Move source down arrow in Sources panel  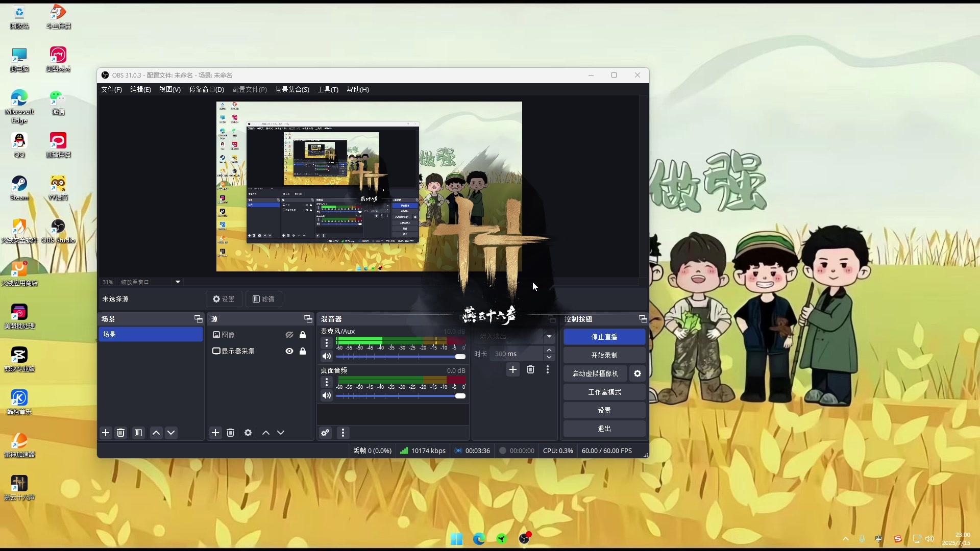(x=281, y=433)
